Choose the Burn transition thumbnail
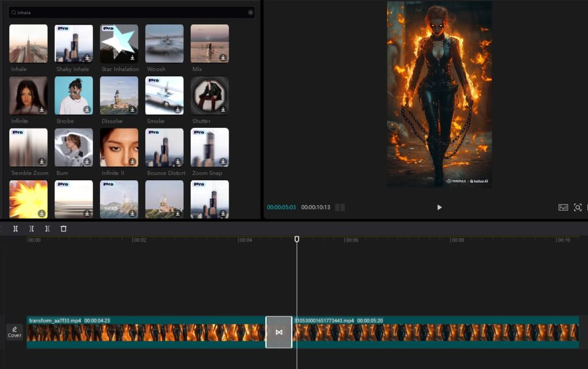The height and width of the screenshot is (369, 588). 74,147
